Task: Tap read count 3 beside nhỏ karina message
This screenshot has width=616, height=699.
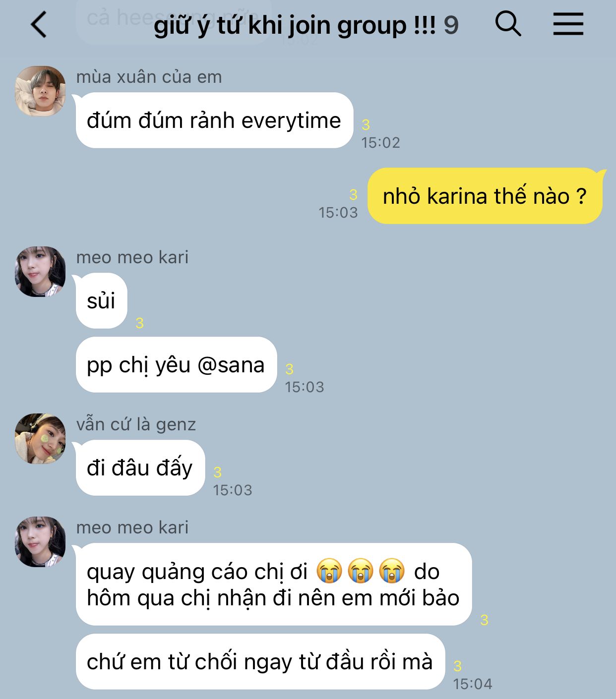Action: point(353,194)
